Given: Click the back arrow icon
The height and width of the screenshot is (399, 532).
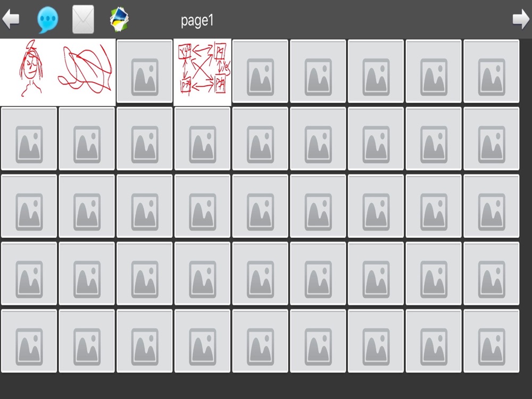Looking at the screenshot, I should pyautogui.click(x=11, y=19).
